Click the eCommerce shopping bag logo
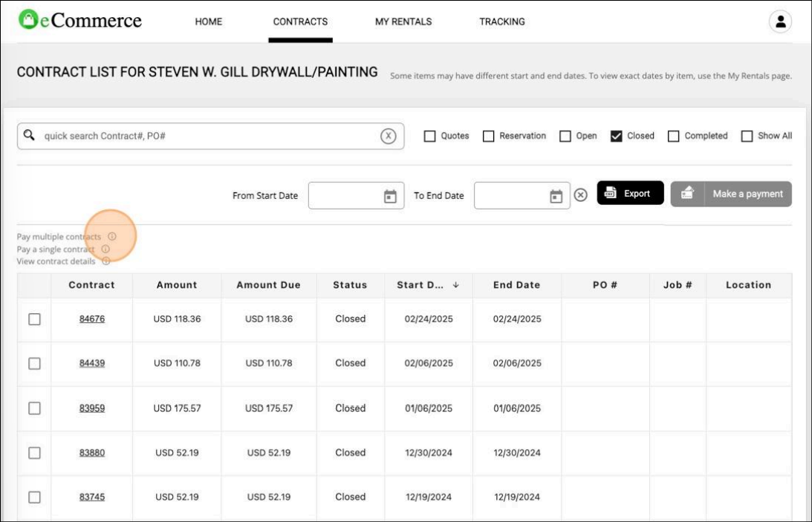Image resolution: width=812 pixels, height=522 pixels. [27, 20]
